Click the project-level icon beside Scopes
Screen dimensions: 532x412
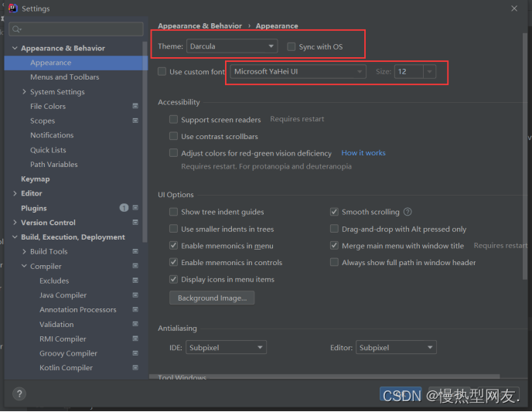[135, 121]
